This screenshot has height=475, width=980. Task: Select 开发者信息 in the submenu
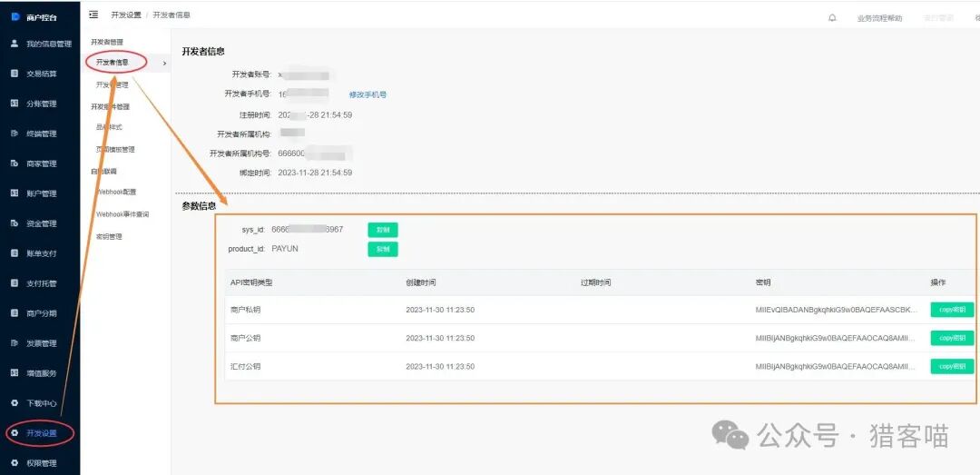(x=113, y=62)
